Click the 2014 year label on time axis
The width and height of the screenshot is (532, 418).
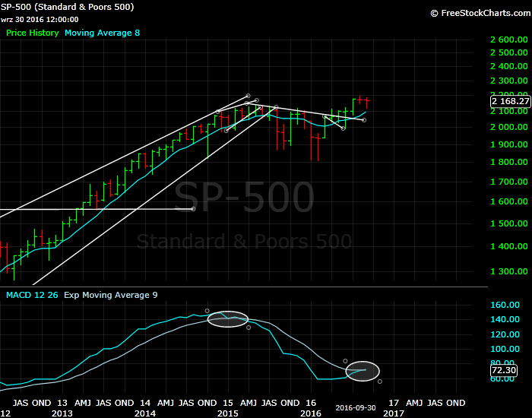click(x=145, y=413)
